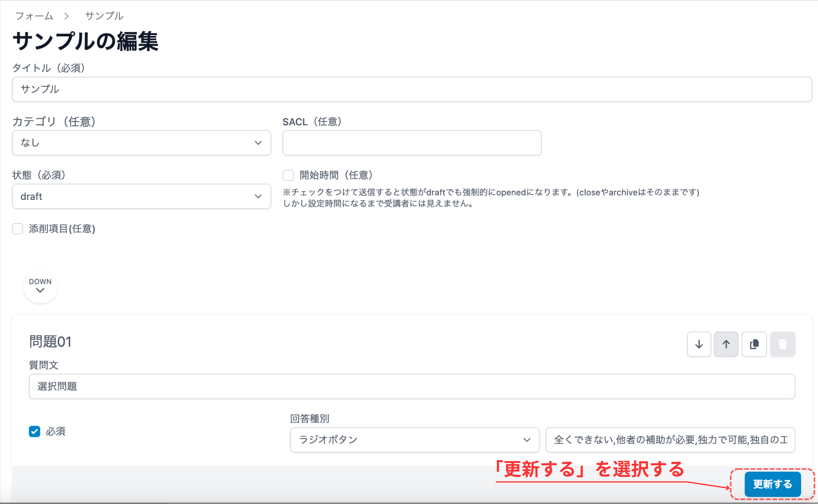818x504 pixels.
Task: Open the 状態 dropdown arrow
Action: click(258, 196)
